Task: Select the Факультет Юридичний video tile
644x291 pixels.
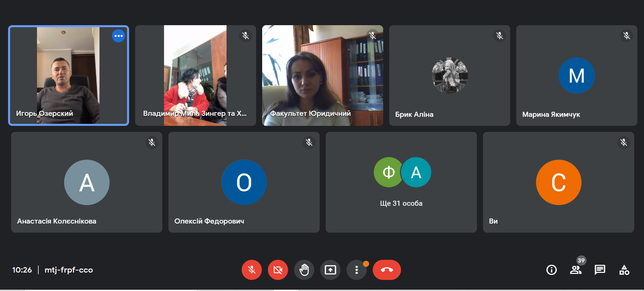Action: [322, 76]
